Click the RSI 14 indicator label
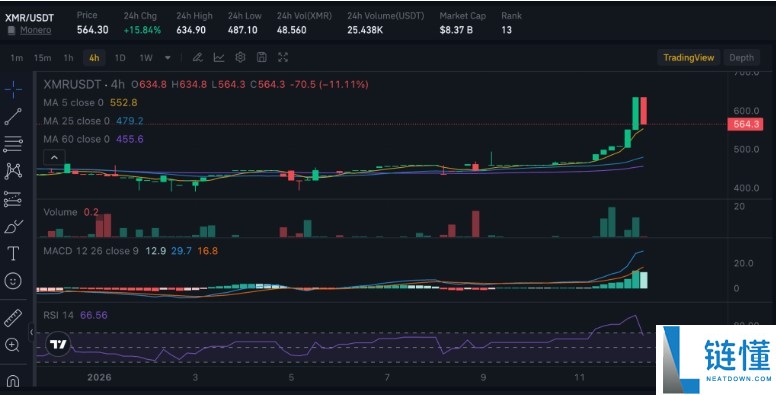The width and height of the screenshot is (776, 395). point(58,315)
